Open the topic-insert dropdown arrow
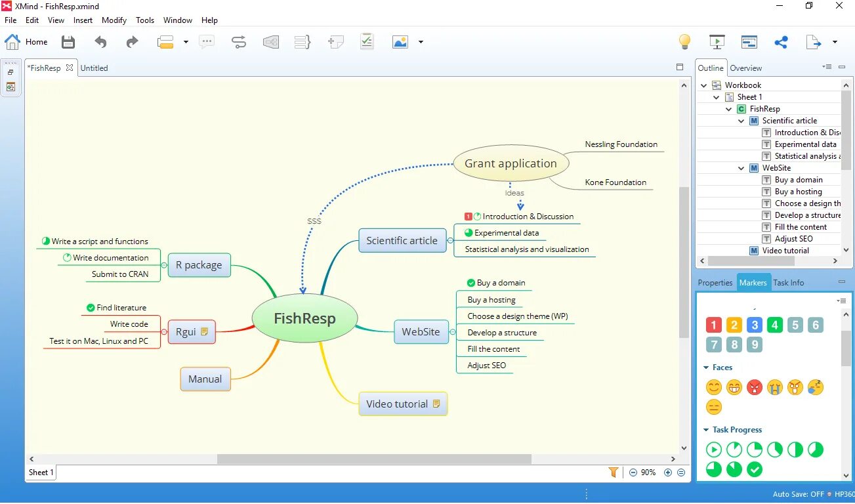 coord(186,42)
